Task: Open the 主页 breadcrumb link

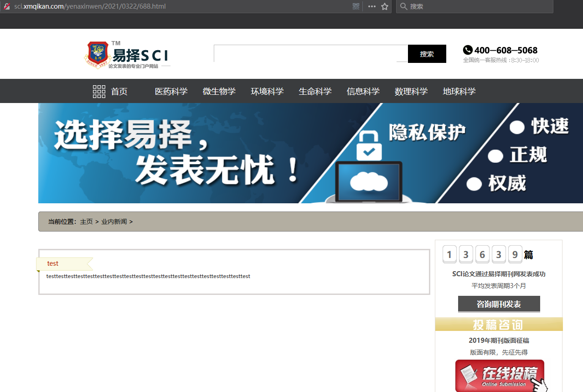Action: (x=86, y=222)
